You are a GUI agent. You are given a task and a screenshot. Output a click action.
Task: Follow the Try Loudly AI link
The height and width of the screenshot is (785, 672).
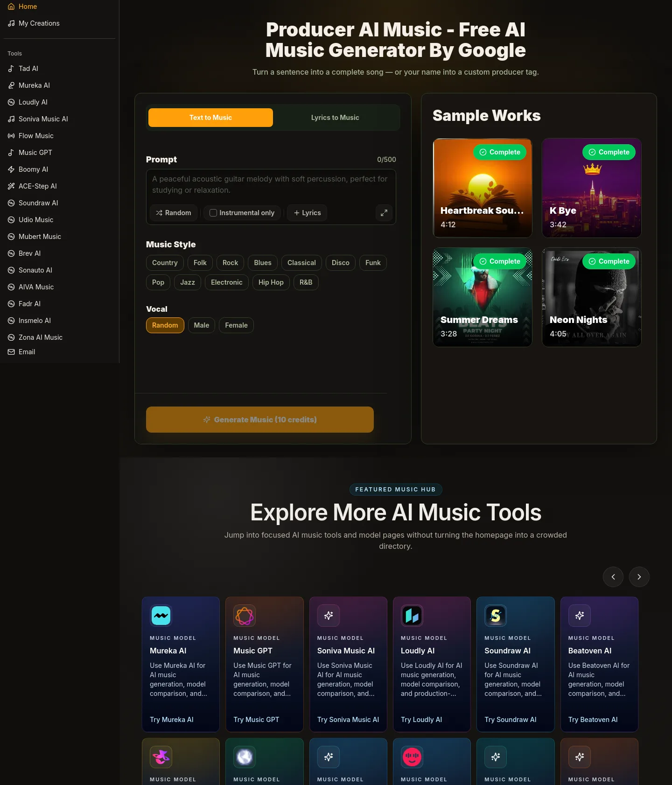(421, 720)
